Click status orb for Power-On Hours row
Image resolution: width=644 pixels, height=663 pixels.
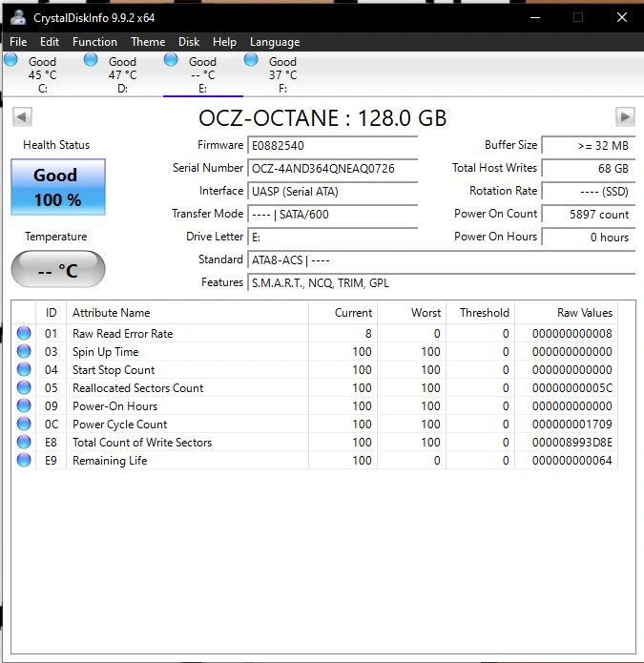point(24,406)
